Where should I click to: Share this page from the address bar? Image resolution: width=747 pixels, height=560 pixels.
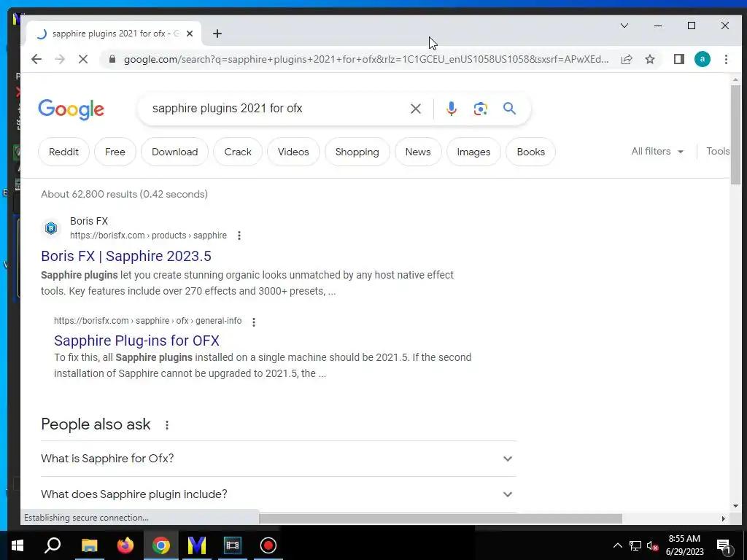pos(627,59)
